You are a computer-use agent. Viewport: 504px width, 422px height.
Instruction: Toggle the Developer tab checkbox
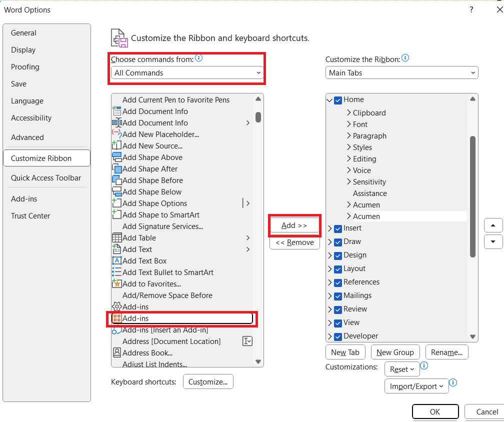[337, 336]
